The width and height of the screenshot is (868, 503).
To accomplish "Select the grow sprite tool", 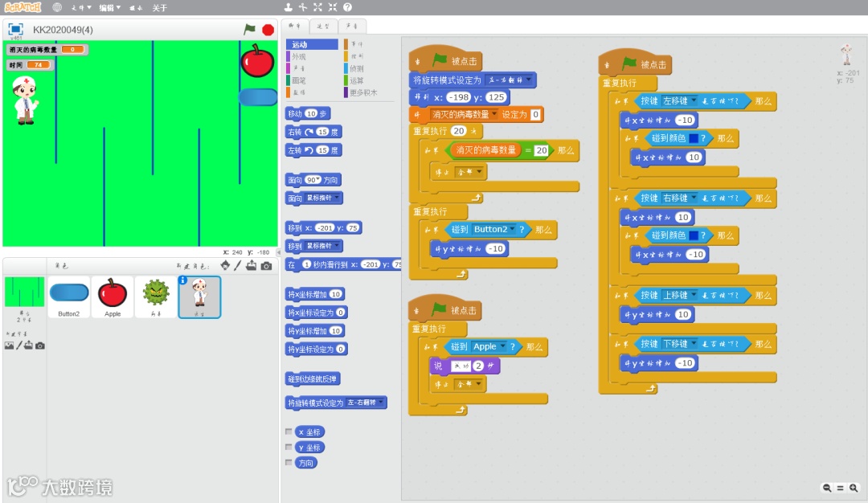I will (317, 7).
